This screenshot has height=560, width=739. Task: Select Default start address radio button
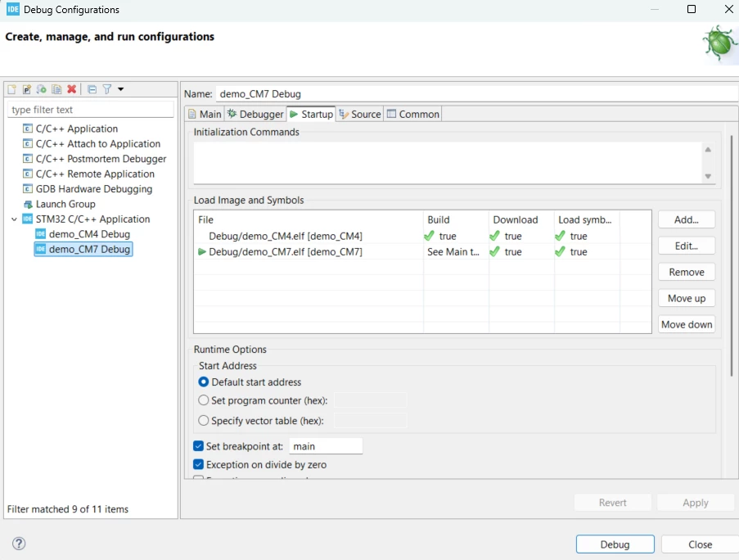tap(203, 382)
